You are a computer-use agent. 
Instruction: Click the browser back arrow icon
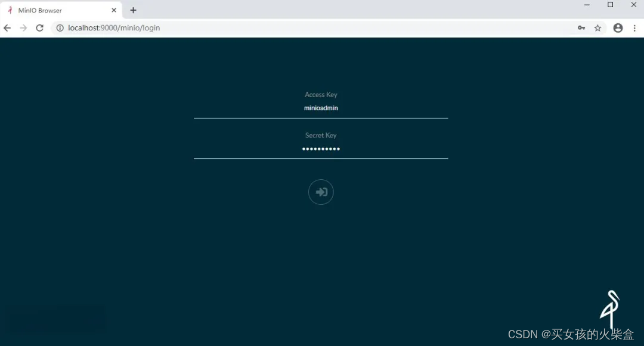point(7,27)
